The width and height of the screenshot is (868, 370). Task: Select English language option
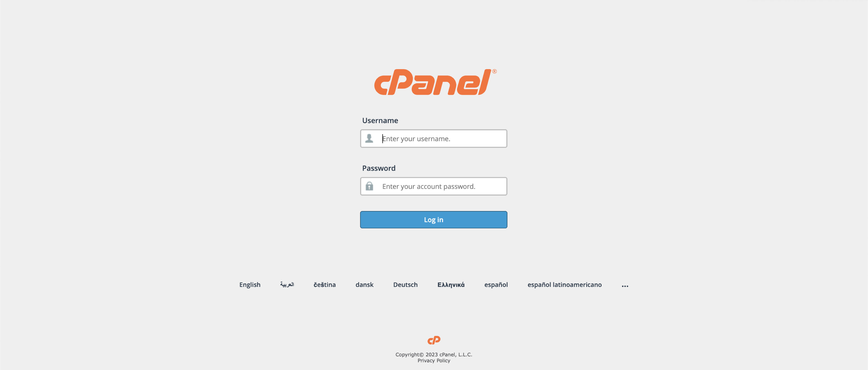250,284
